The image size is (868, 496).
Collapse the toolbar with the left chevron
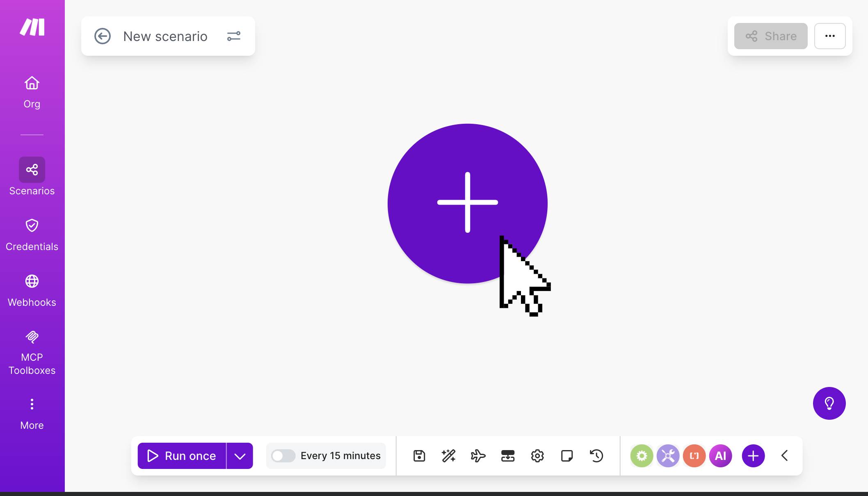click(785, 455)
